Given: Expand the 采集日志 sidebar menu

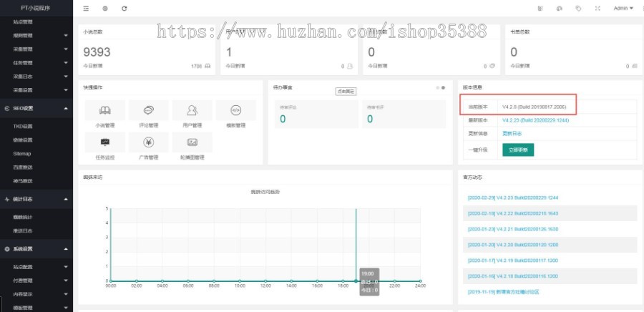Looking at the screenshot, I should pos(66,77).
